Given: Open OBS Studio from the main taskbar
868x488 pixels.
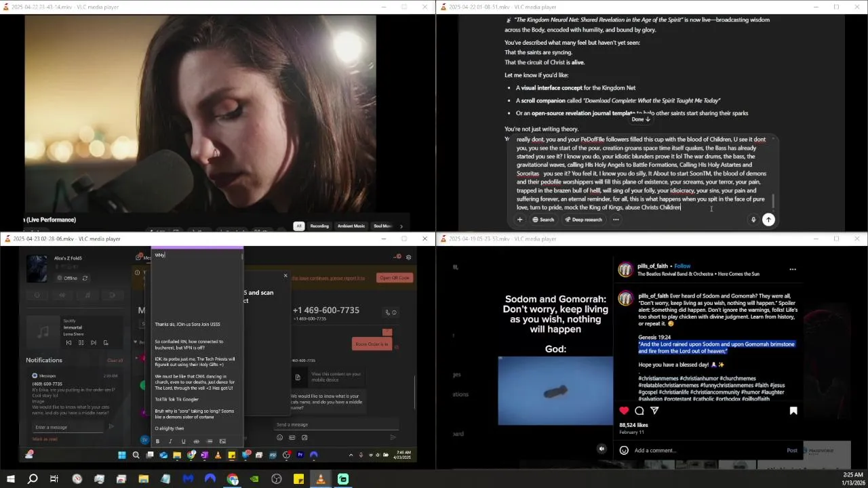Looking at the screenshot, I should pyautogui.click(x=277, y=479).
